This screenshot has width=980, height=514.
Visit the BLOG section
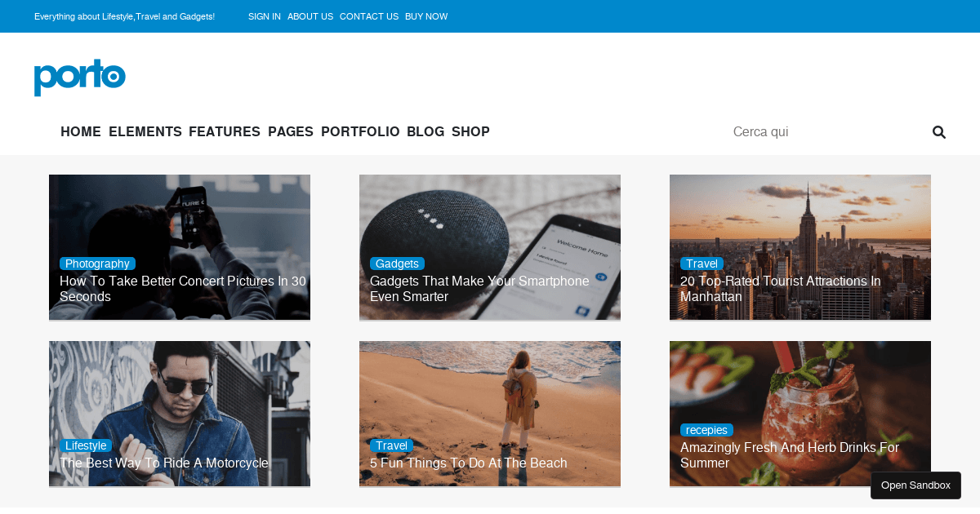tap(425, 132)
